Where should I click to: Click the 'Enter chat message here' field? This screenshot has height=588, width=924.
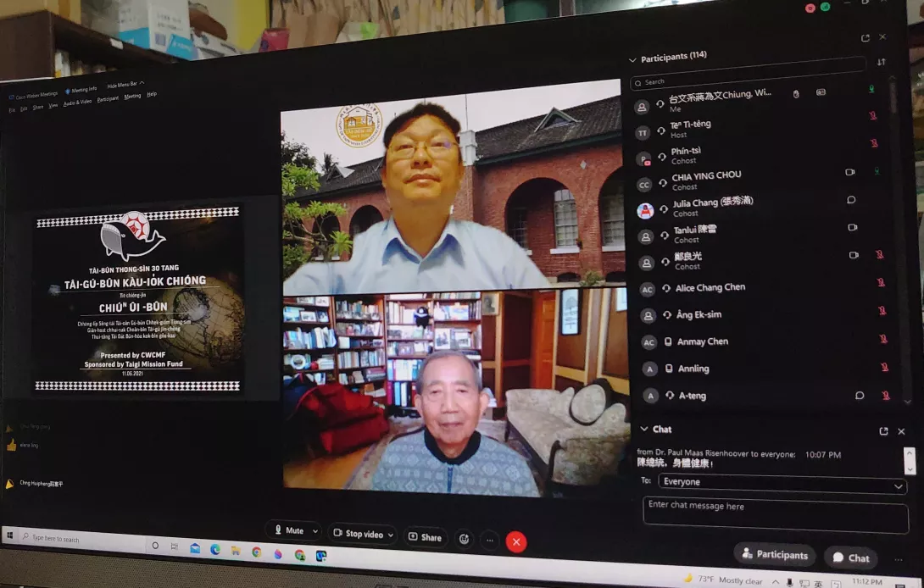776,516
